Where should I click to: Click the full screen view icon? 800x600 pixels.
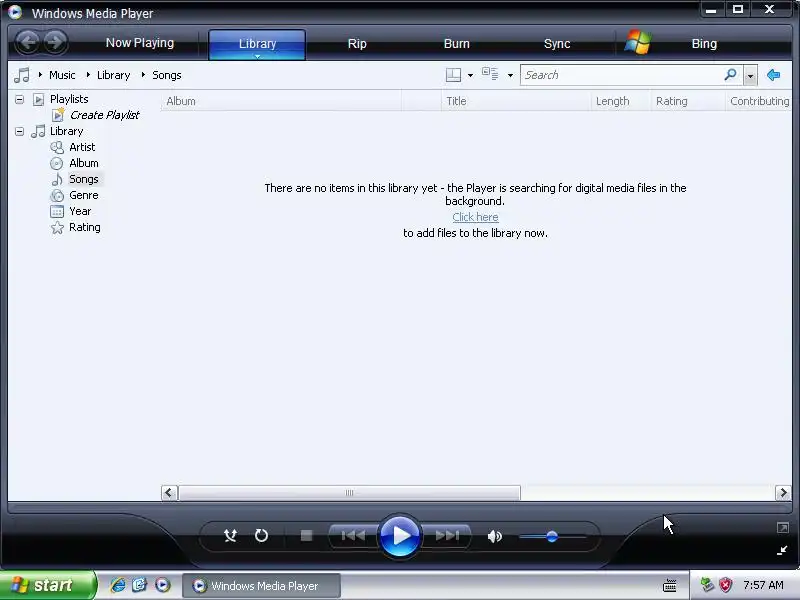783,528
